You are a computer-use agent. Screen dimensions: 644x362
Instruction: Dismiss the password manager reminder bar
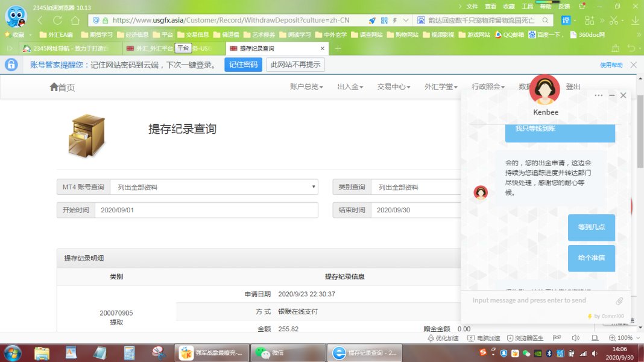click(x=633, y=65)
